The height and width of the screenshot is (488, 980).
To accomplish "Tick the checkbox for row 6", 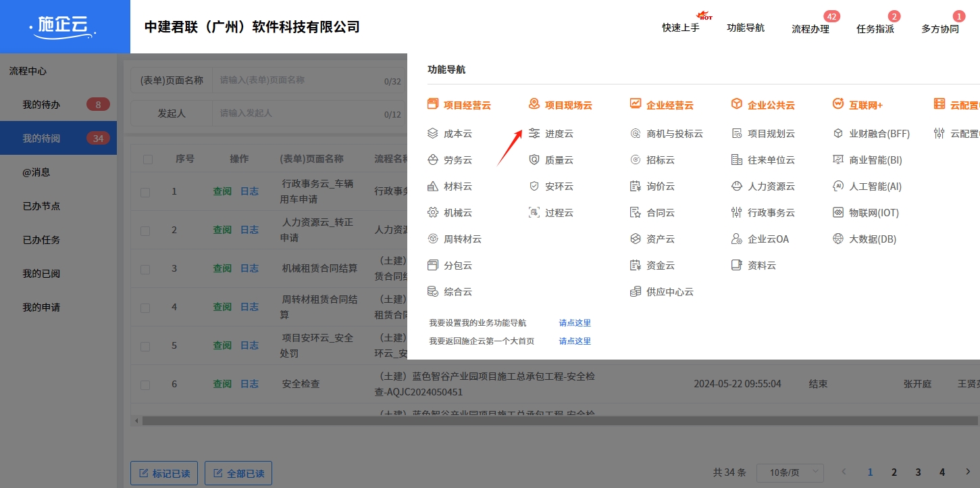I will [145, 385].
